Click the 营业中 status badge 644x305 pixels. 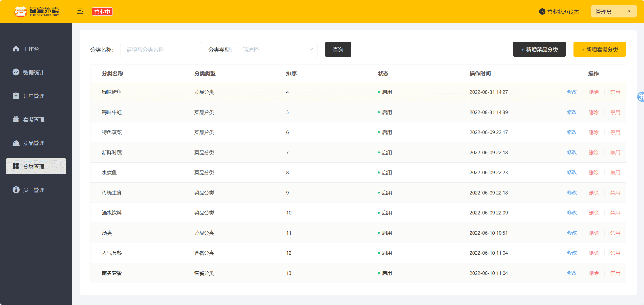pyautogui.click(x=102, y=12)
